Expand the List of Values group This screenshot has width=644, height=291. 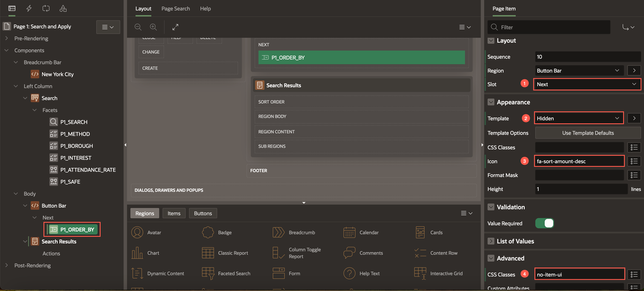pos(491,241)
